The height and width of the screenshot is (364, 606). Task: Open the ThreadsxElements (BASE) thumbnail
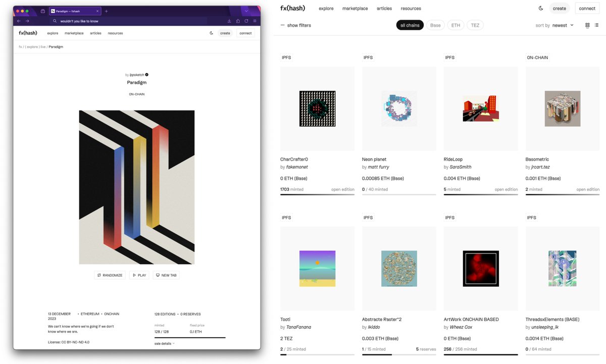coord(563,269)
